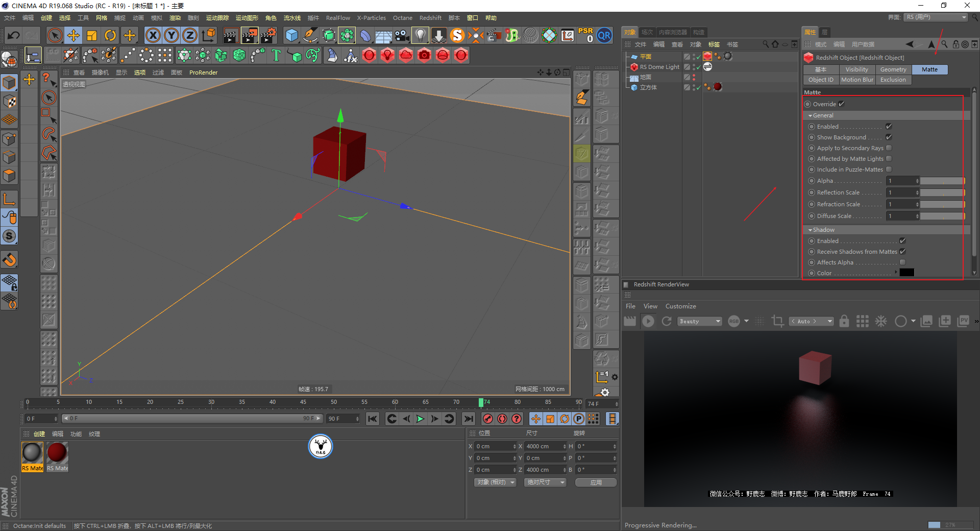Click the PV picture viewer icon in RenderView

point(963,321)
